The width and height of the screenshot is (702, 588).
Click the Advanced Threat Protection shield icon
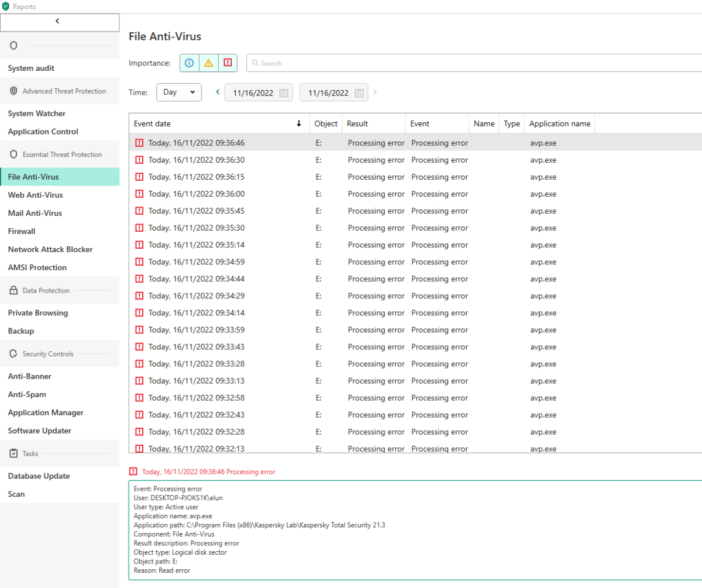point(13,91)
